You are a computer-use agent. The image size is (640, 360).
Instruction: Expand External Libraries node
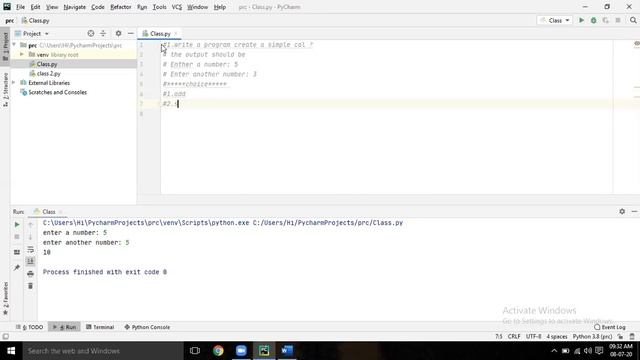pyautogui.click(x=14, y=83)
